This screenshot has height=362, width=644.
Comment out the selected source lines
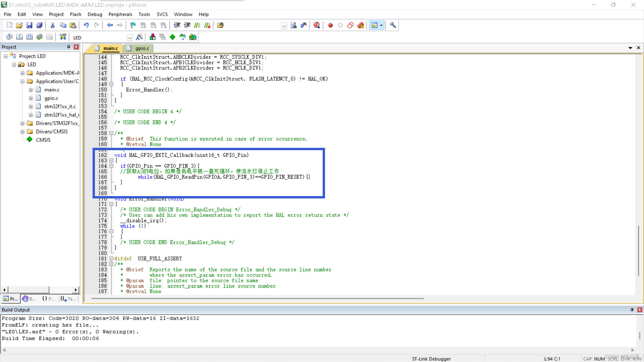tap(197, 25)
